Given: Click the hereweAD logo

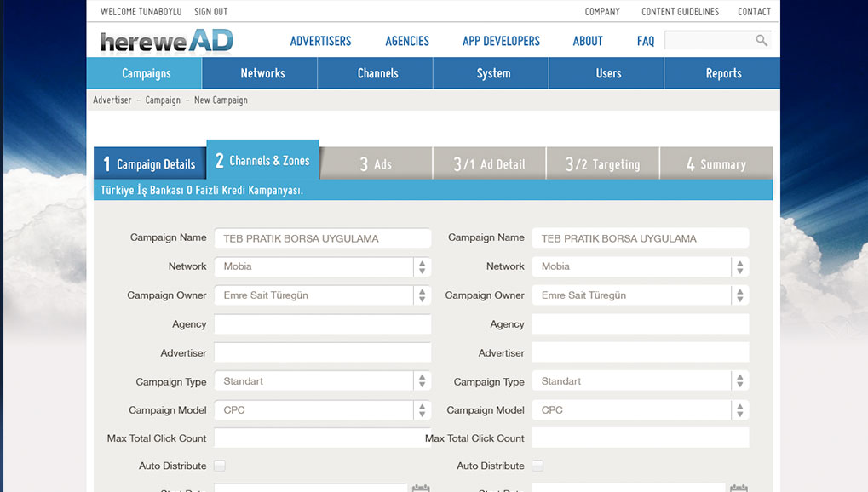Looking at the screenshot, I should point(167,41).
